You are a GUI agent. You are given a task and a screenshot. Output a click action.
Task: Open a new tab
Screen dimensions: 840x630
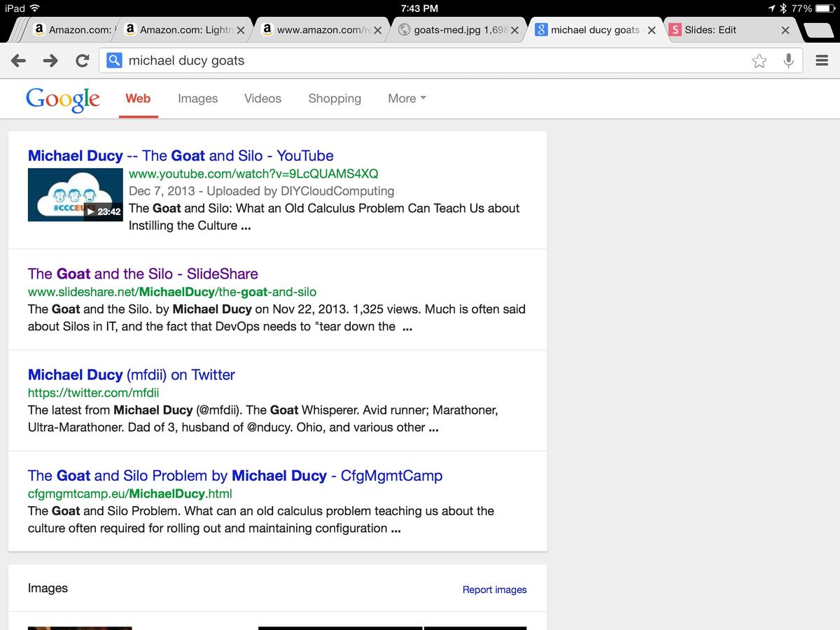point(819,30)
